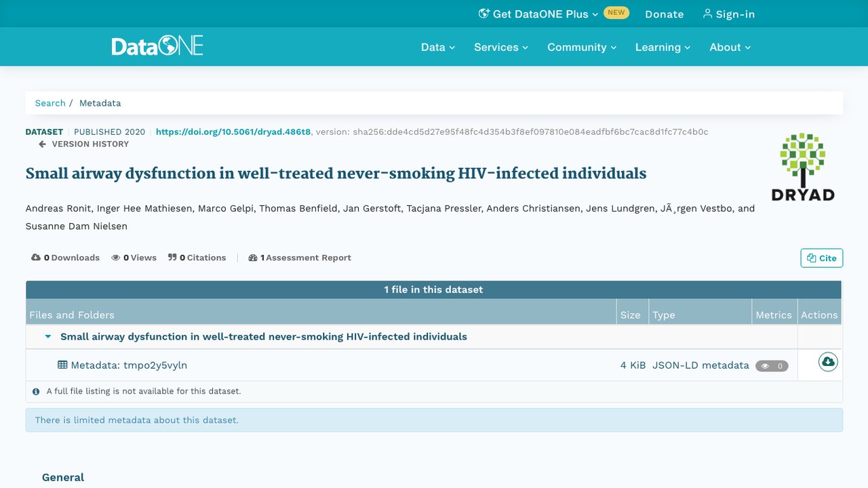Open the Data dropdown menu
The width and height of the screenshot is (868, 488).
(x=438, y=47)
